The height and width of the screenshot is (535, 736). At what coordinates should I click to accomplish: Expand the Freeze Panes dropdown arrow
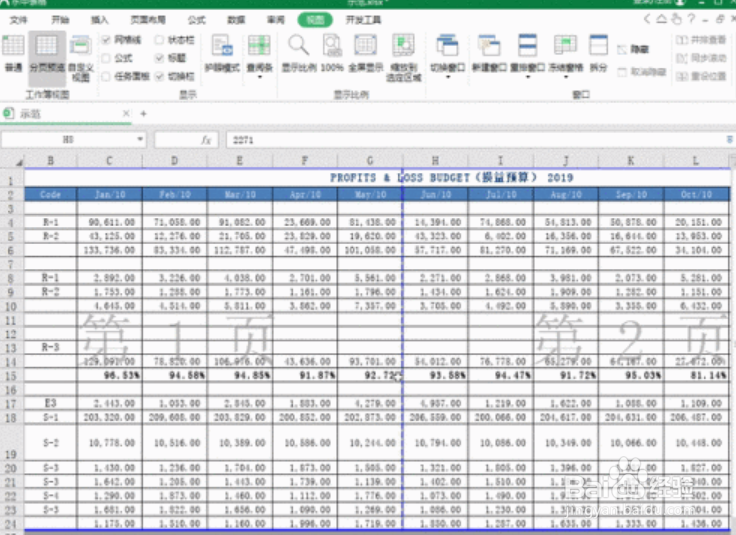[566, 78]
